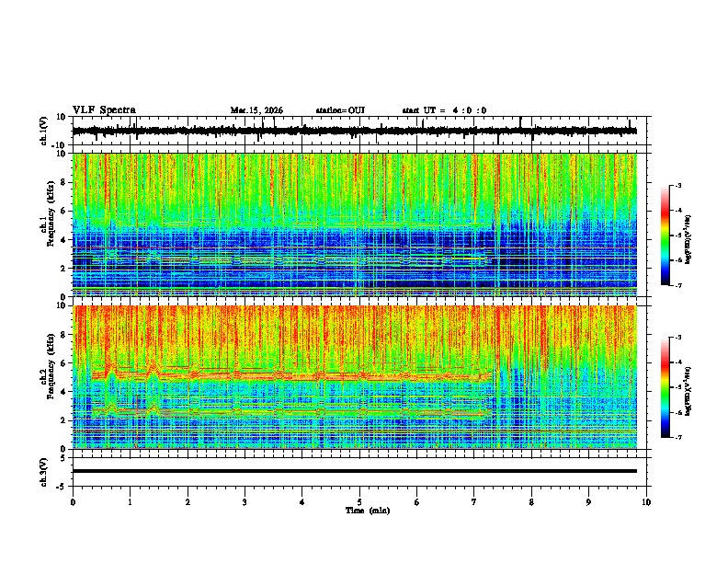Screen dimensions: 728x563
Task: Click the ch.1 color bar 'log(PSD)' label
Action: pyautogui.click(x=688, y=239)
